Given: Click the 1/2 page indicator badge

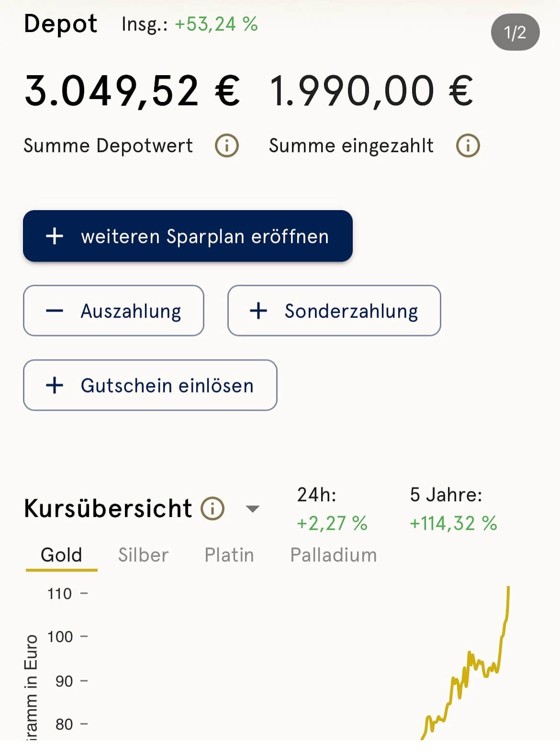Looking at the screenshot, I should pyautogui.click(x=515, y=33).
